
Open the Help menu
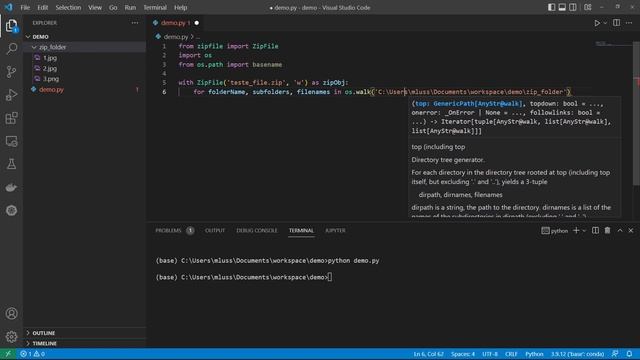(180, 7)
